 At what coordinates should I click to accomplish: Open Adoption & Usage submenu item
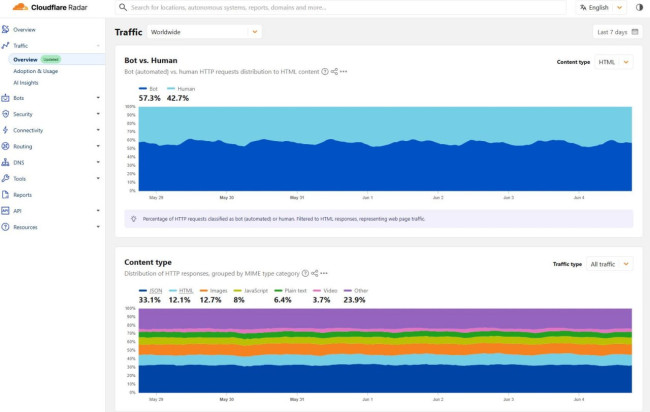click(36, 71)
